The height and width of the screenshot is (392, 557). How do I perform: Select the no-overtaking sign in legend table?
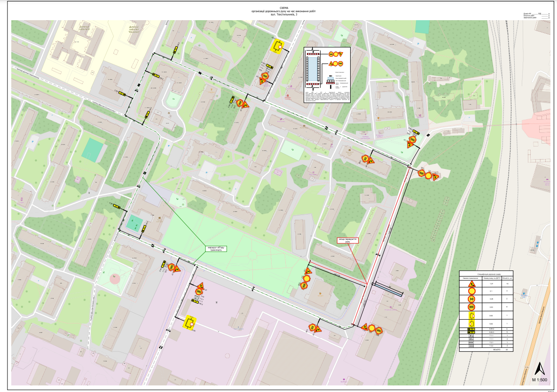(x=472, y=307)
